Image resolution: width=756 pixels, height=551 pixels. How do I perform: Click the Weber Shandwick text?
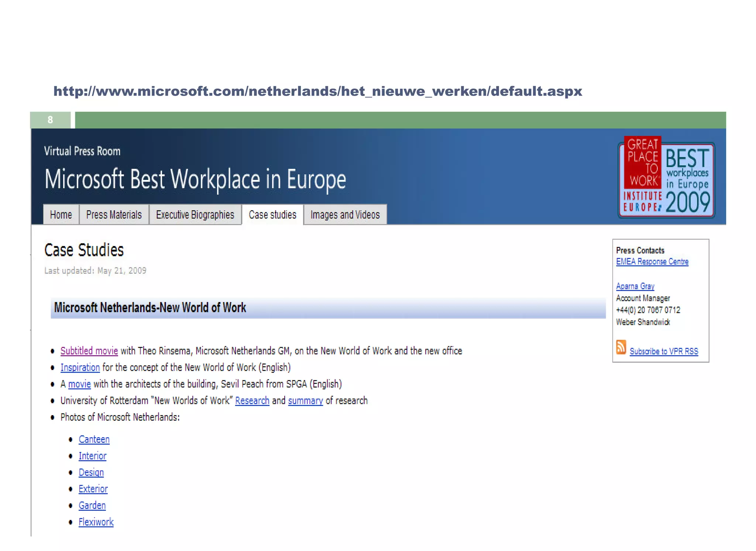tap(643, 322)
